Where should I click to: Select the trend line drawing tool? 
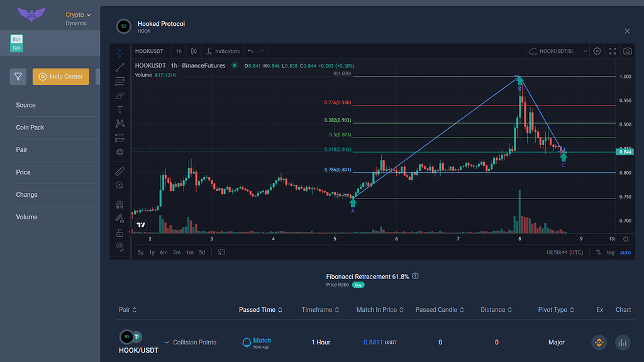121,67
